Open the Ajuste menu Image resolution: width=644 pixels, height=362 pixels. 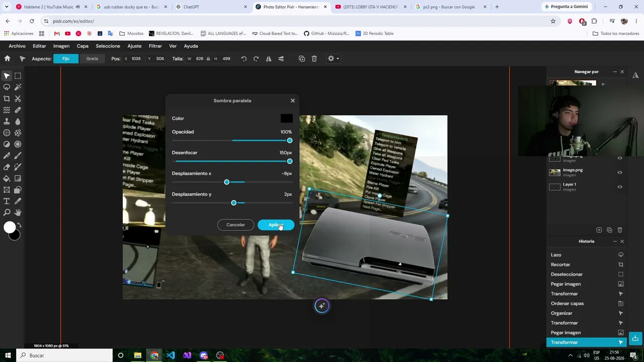(134, 46)
